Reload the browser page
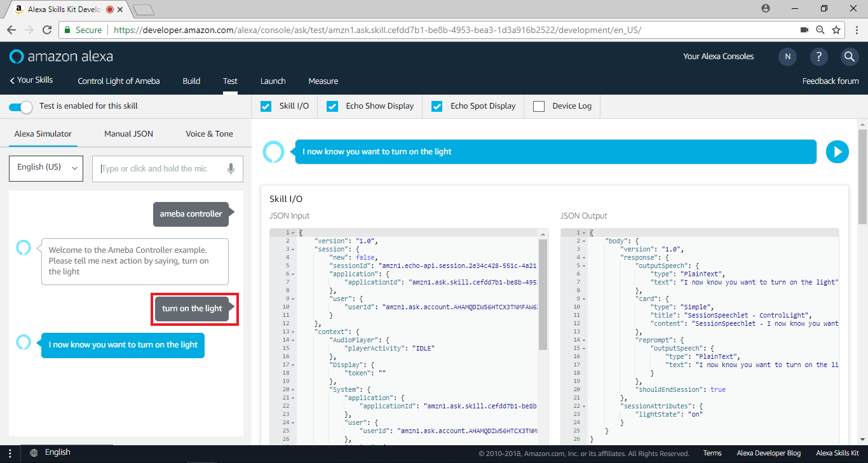Screen dimensions: 868x463 [x=47, y=30]
